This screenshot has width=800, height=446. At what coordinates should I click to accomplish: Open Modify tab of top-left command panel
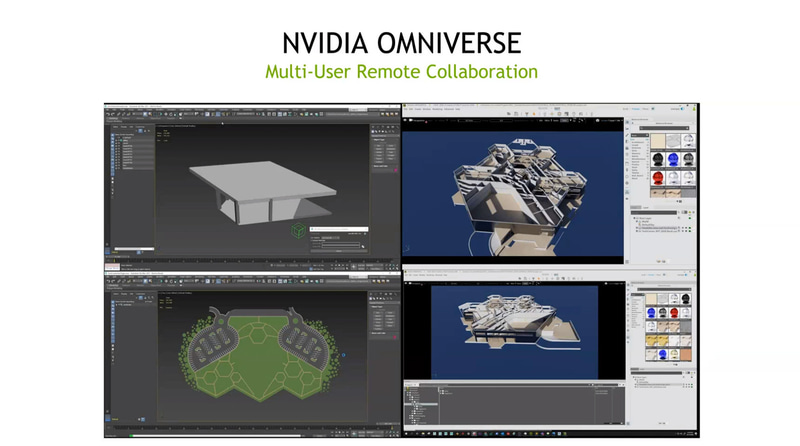tap(378, 127)
